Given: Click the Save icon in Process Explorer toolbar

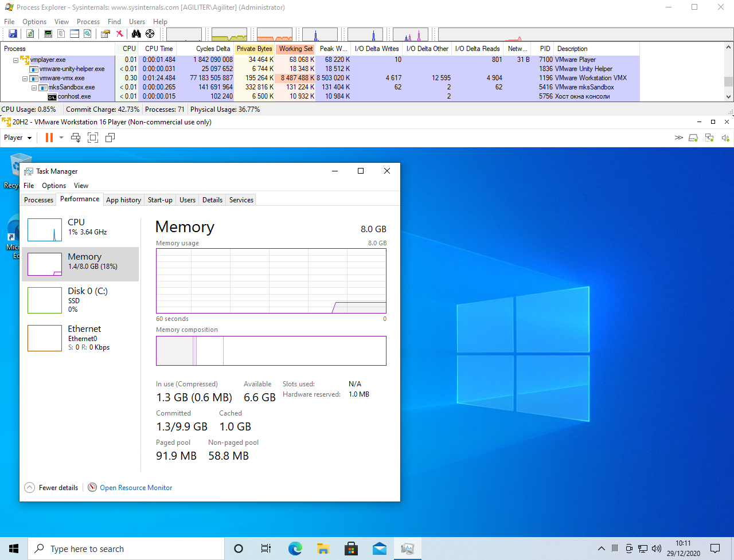Looking at the screenshot, I should (13, 34).
